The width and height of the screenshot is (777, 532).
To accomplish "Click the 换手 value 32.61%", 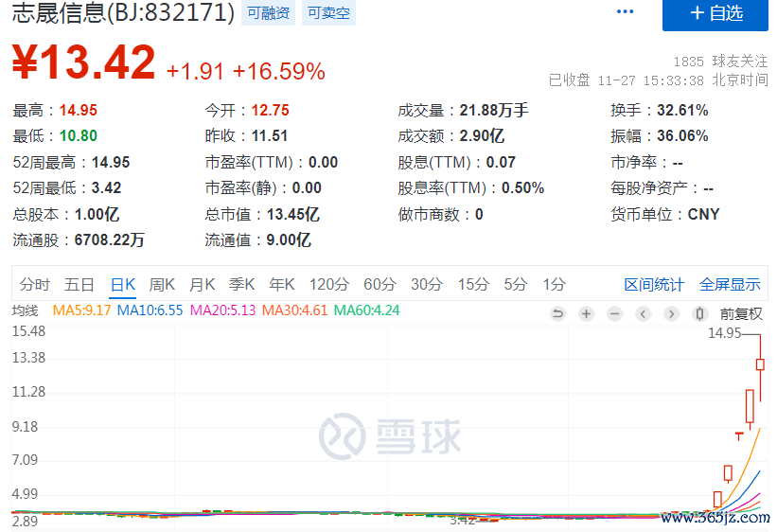I will click(682, 110).
